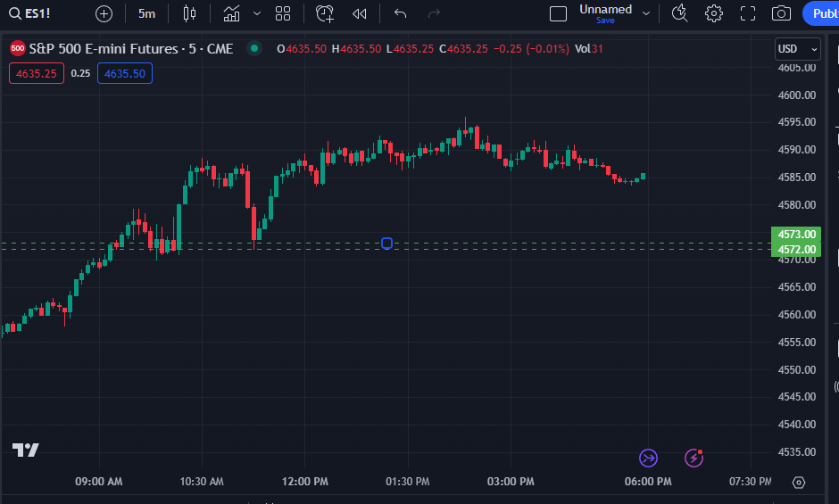Take a chart snapshot with camera icon

[x=781, y=13]
